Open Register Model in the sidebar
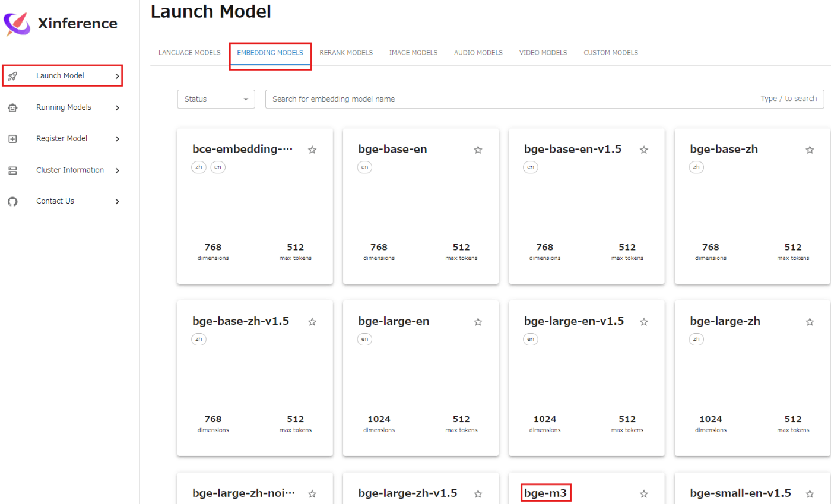Screen dimensions: 831x504 pos(62,139)
